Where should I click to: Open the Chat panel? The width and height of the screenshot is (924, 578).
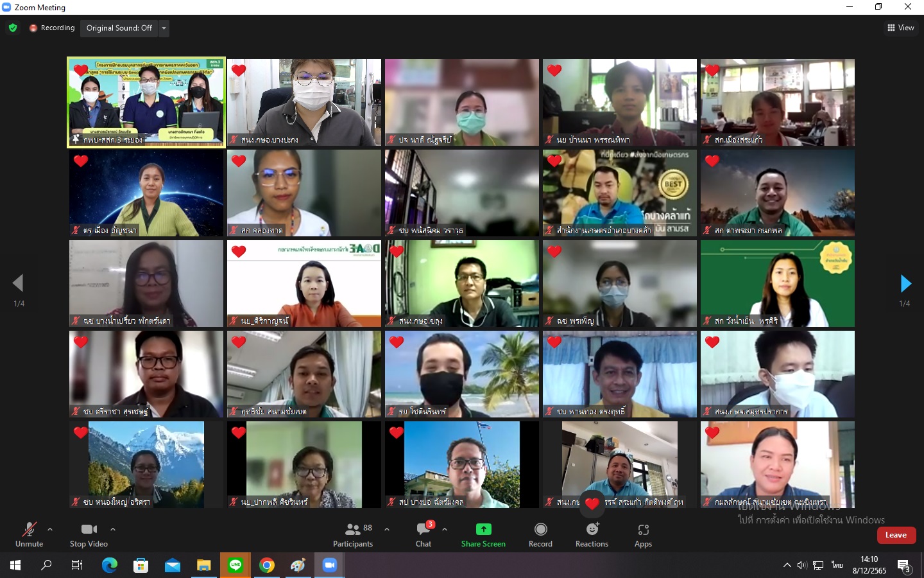point(424,534)
